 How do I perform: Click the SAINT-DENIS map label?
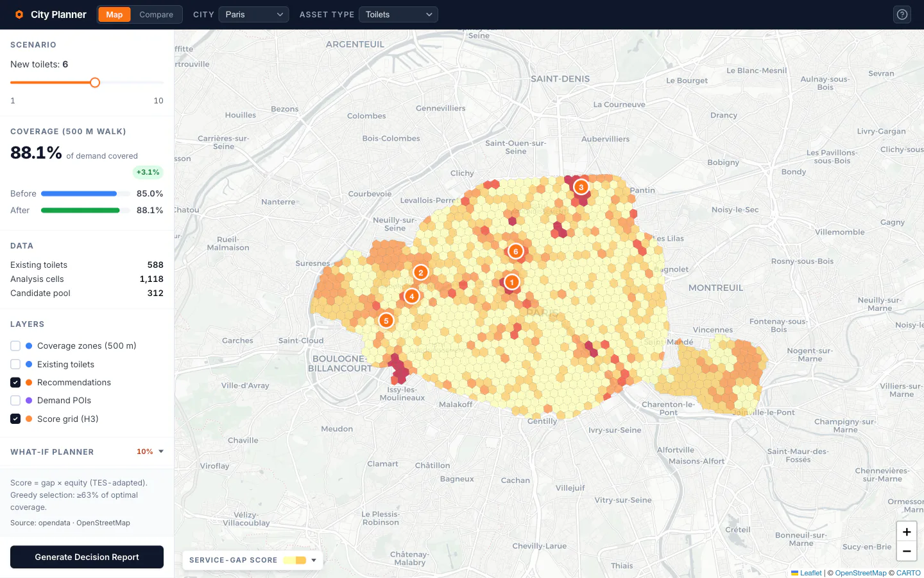(560, 79)
